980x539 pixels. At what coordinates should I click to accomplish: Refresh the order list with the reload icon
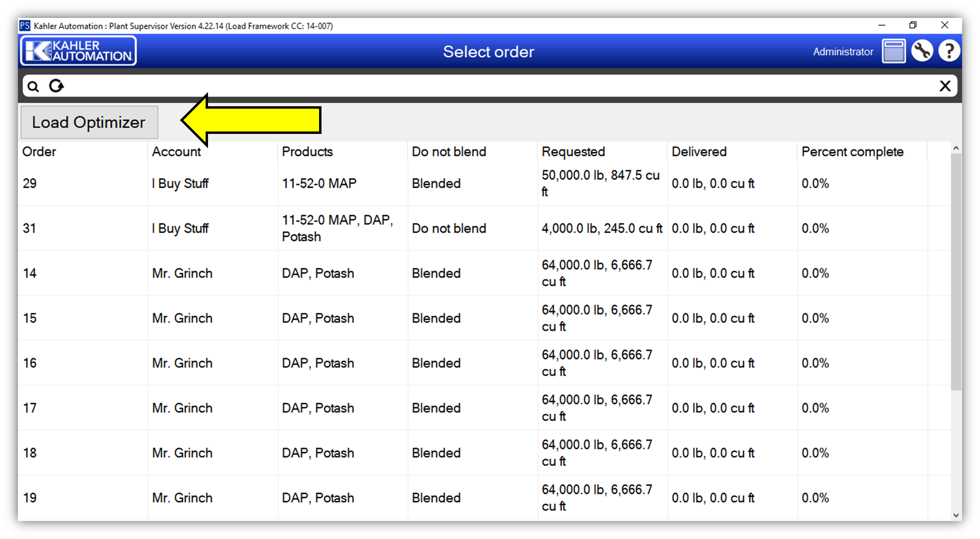click(x=57, y=85)
